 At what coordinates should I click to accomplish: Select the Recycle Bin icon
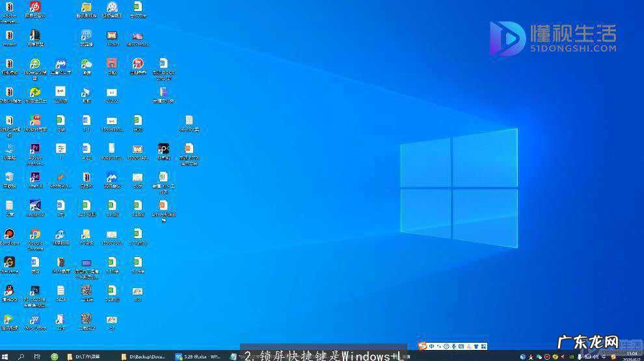coord(9,177)
